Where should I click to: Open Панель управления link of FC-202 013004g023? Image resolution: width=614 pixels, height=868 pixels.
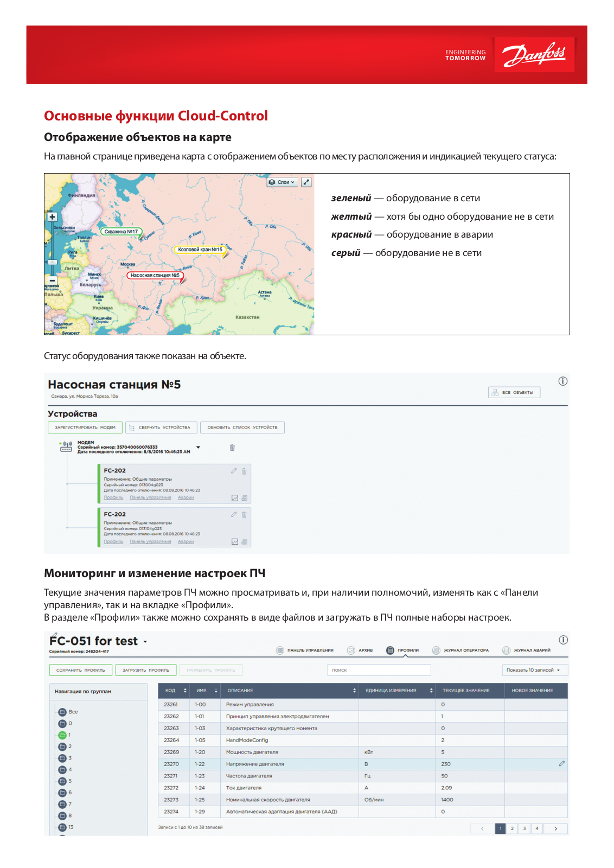point(150,497)
